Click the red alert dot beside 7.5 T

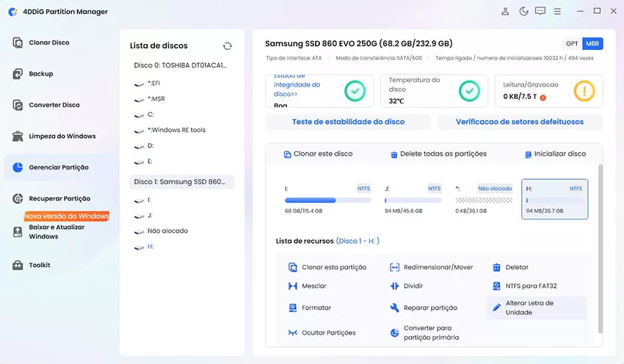[543, 98]
